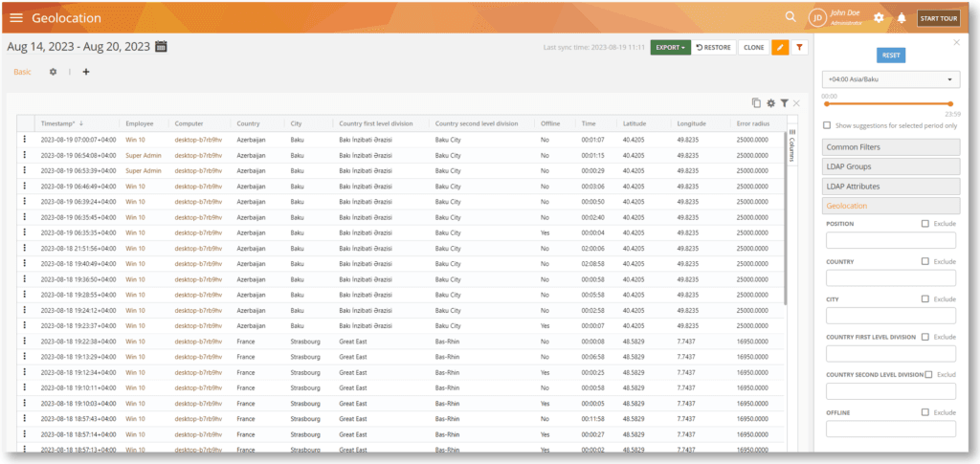Click the Restore button
The height and width of the screenshot is (464, 980).
714,48
